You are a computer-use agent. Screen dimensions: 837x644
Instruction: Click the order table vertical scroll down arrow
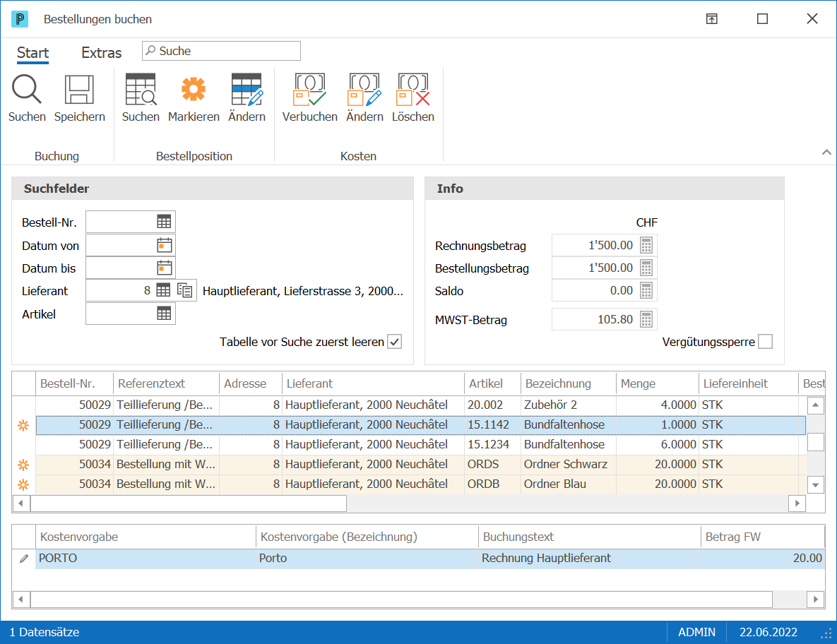coord(815,485)
